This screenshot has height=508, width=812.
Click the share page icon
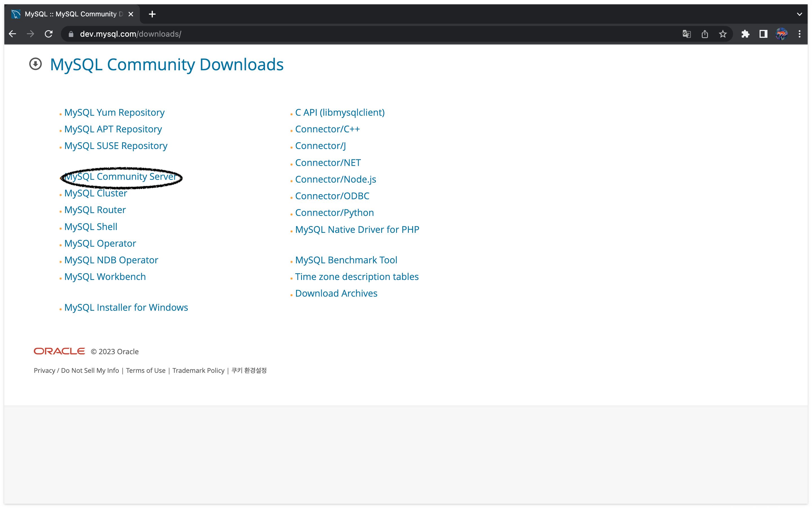pos(705,34)
